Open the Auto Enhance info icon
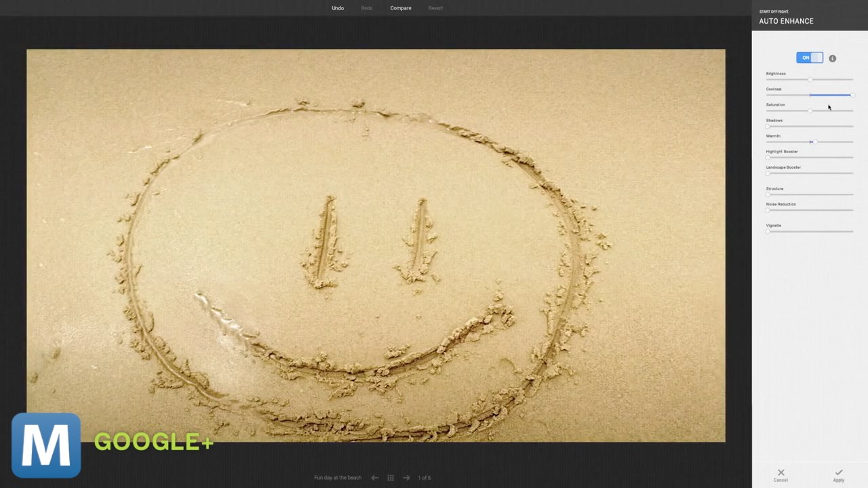The height and width of the screenshot is (488, 868). (833, 58)
